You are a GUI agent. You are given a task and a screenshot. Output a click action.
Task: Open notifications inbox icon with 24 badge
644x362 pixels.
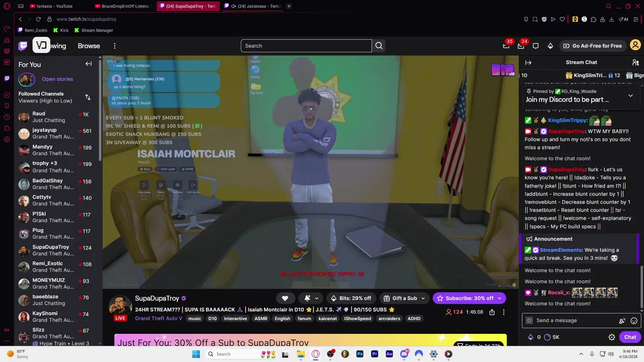pyautogui.click(x=521, y=46)
